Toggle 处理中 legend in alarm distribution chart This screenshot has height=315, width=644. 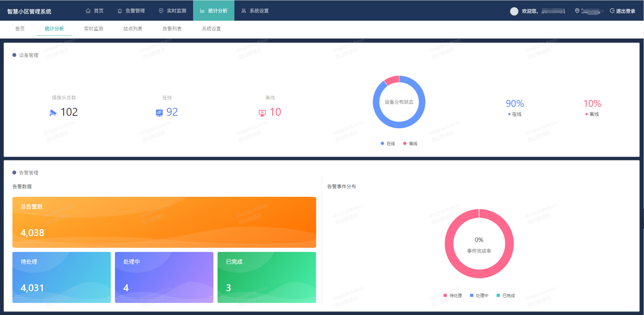[479, 296]
